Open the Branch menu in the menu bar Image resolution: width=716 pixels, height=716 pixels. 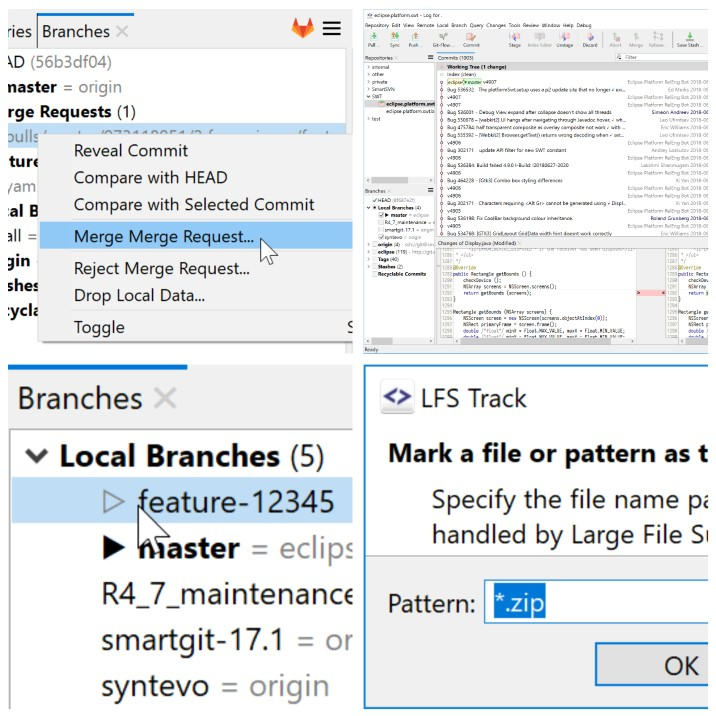click(x=459, y=25)
